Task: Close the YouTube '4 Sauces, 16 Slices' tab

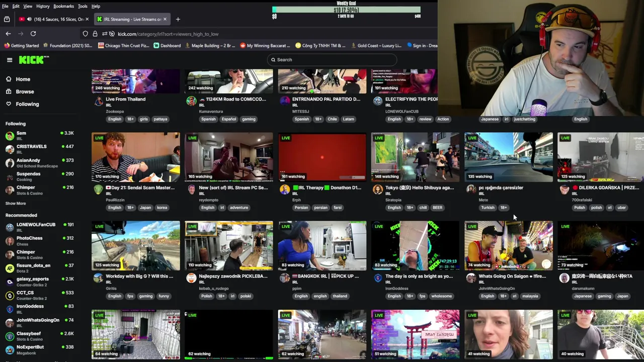Action: (87, 19)
